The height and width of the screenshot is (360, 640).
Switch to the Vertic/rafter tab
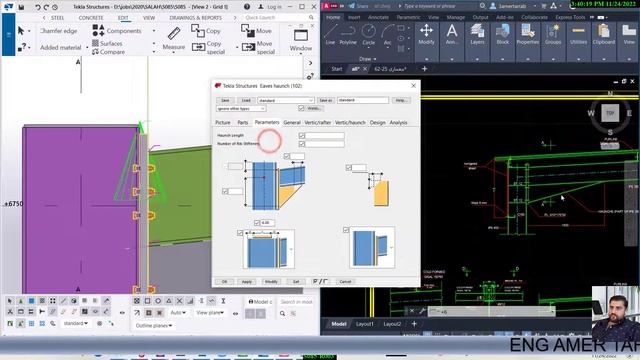[318, 122]
